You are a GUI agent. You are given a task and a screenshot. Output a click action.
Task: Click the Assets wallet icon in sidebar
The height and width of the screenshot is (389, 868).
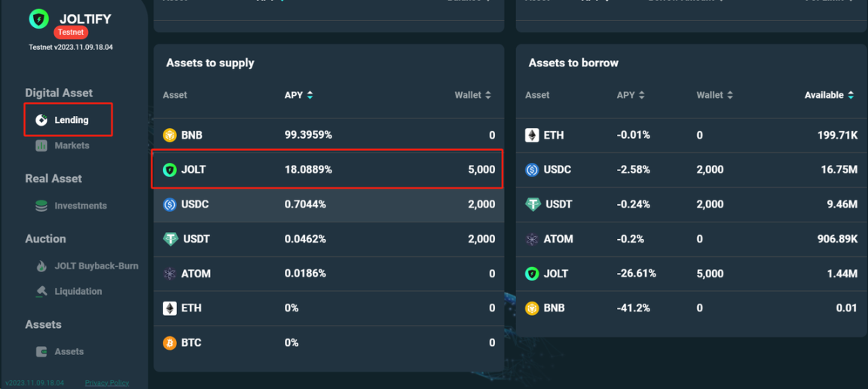click(x=41, y=351)
